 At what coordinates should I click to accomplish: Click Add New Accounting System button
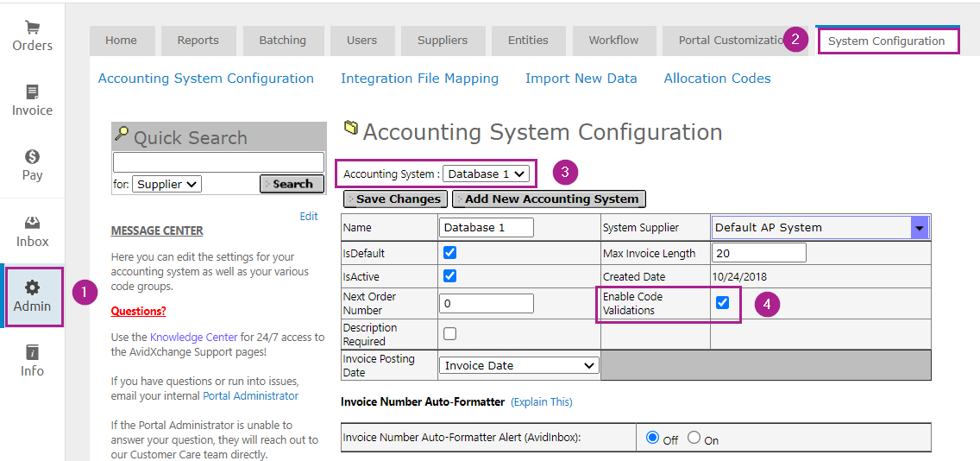(x=549, y=199)
